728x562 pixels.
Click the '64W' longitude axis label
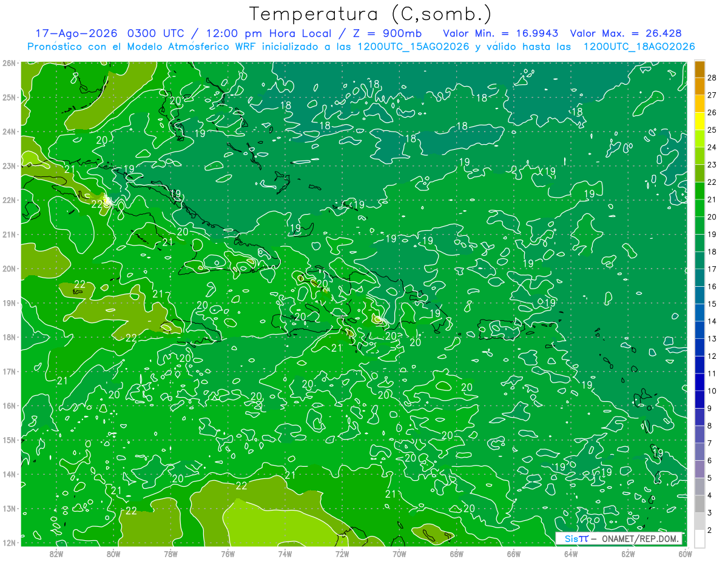tap(571, 553)
